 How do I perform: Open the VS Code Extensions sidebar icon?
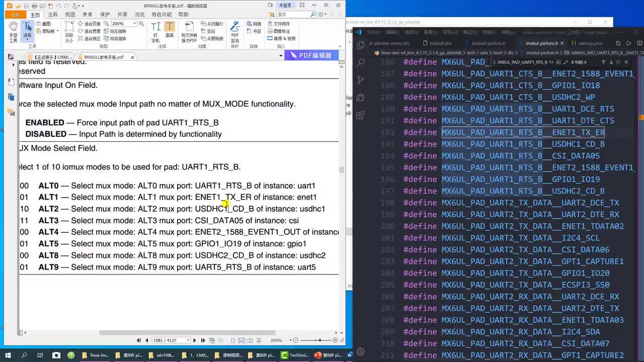[x=360, y=115]
